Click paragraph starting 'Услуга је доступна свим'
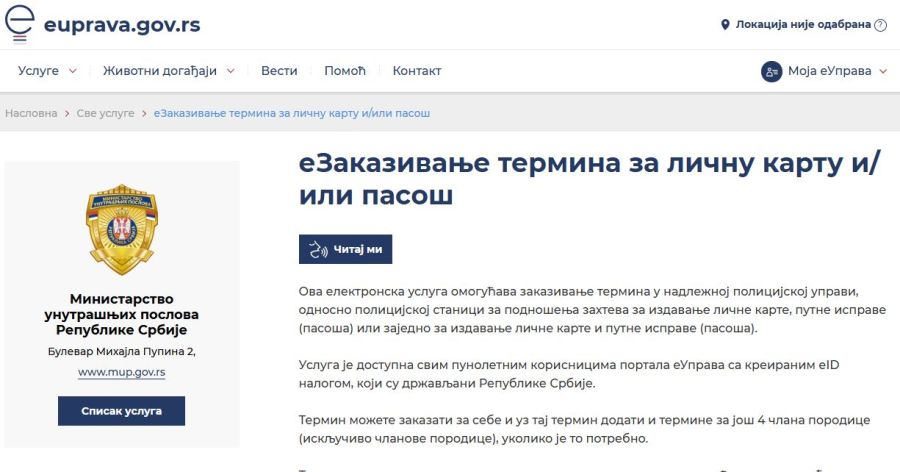This screenshot has height=472, width=900. 568,374
